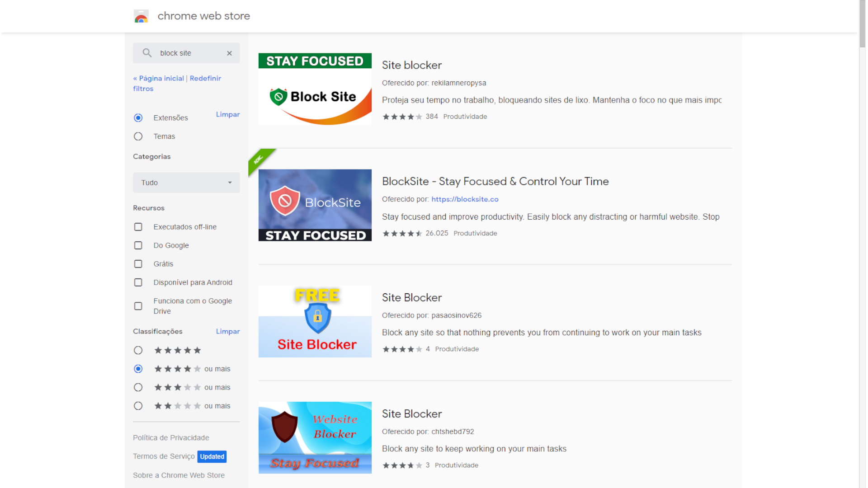Expand the Categorias dropdown menu
868x488 pixels.
pos(185,183)
